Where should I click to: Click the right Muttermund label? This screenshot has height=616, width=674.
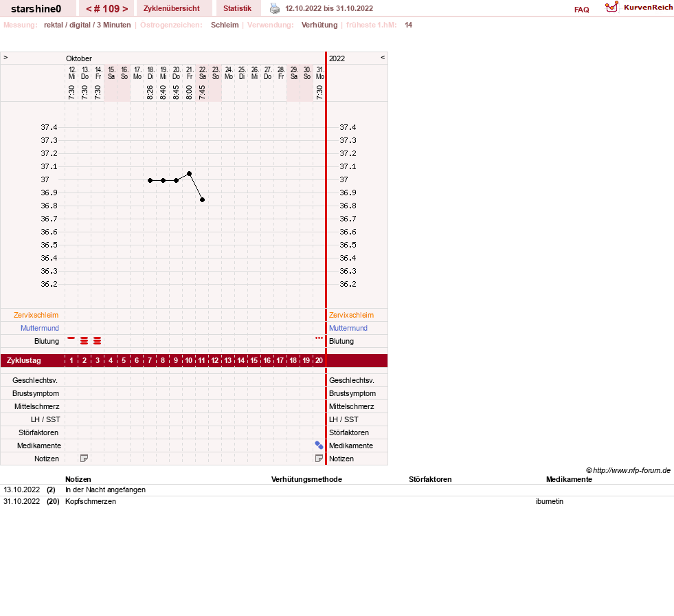coord(348,328)
